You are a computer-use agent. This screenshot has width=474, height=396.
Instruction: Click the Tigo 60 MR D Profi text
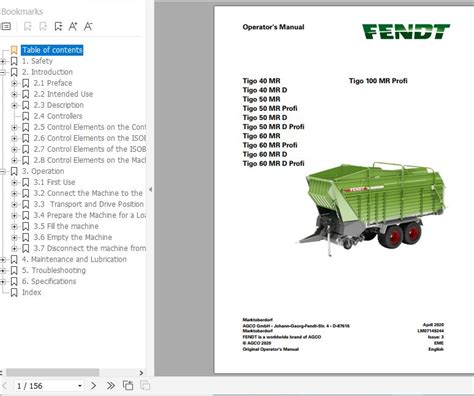(273, 163)
